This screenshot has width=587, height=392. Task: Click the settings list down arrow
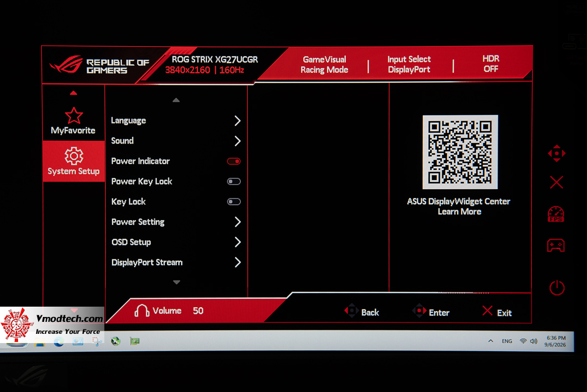pos(177,282)
